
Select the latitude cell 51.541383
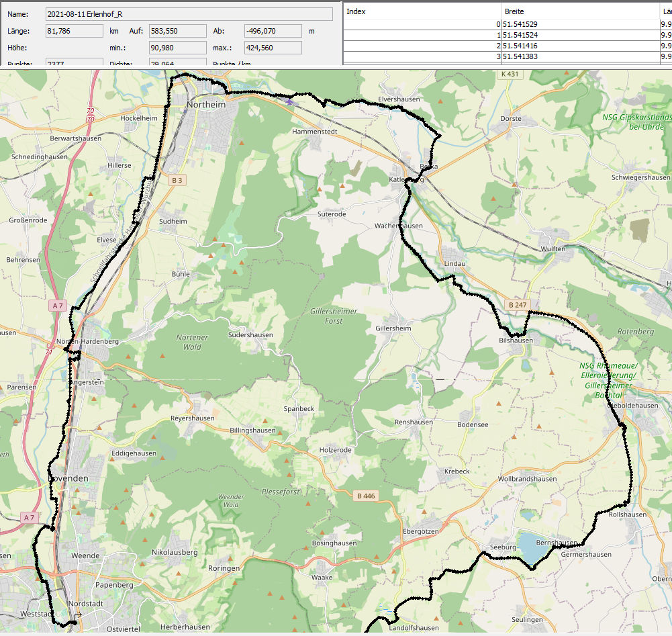pos(580,56)
